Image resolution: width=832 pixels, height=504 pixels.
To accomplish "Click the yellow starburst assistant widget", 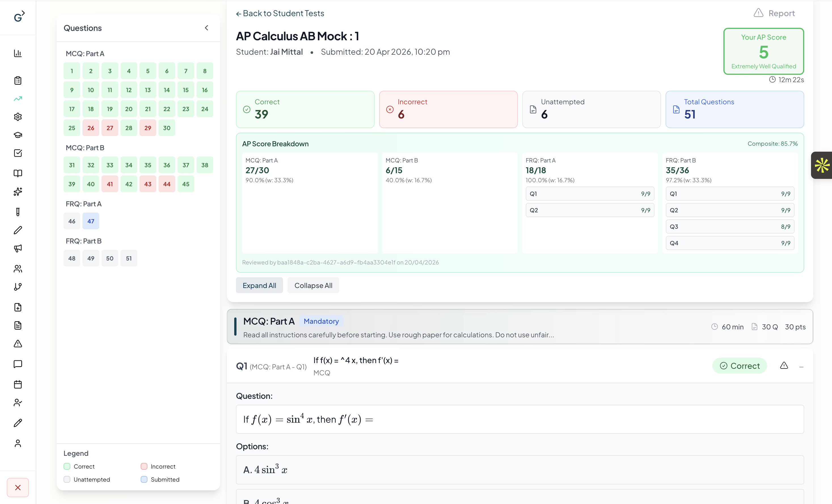I will (822, 165).
